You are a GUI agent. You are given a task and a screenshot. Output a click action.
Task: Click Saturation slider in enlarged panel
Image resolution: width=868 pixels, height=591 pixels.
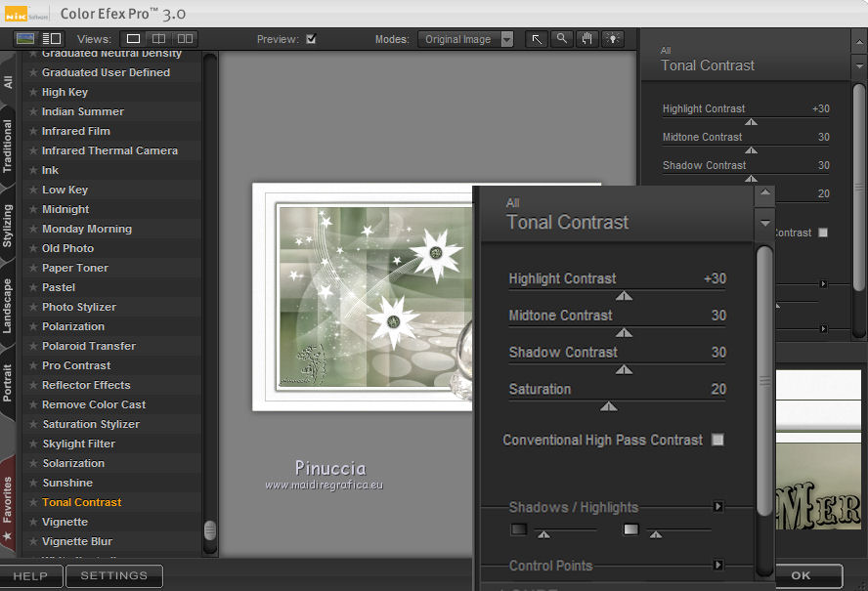click(609, 406)
